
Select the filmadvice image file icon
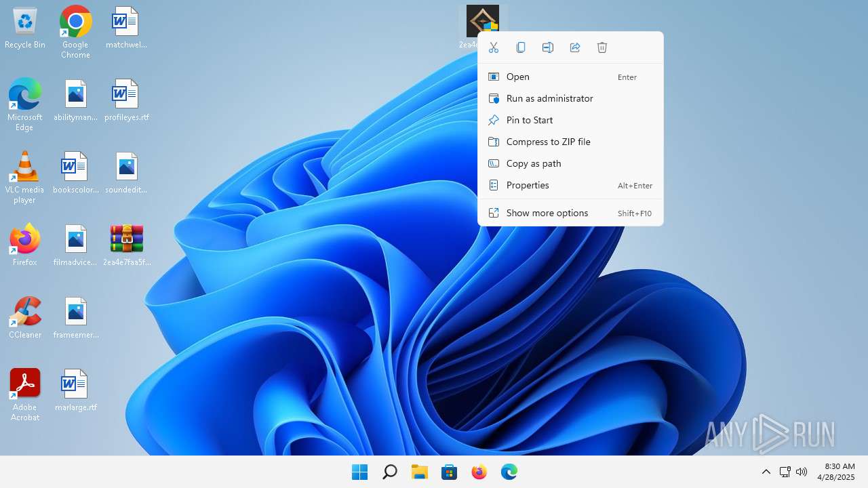coord(76,245)
